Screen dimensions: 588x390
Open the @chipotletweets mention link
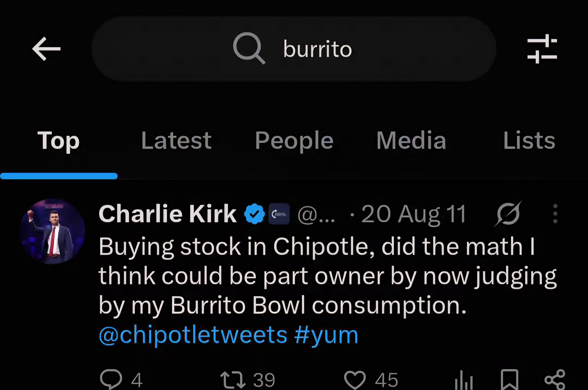(193, 335)
